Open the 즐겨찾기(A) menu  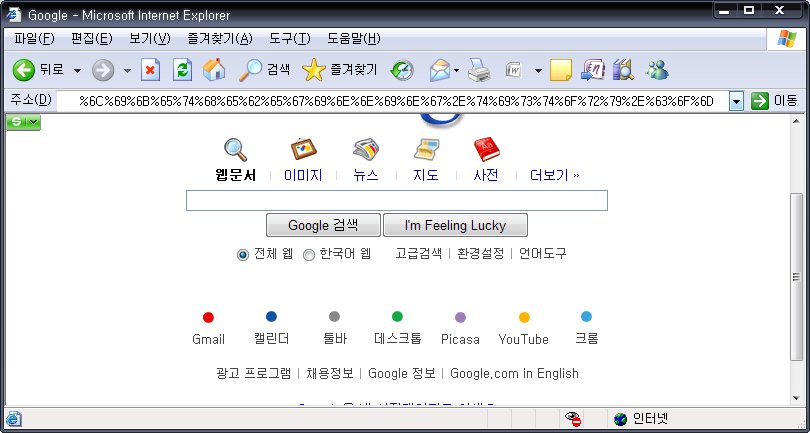(220, 39)
